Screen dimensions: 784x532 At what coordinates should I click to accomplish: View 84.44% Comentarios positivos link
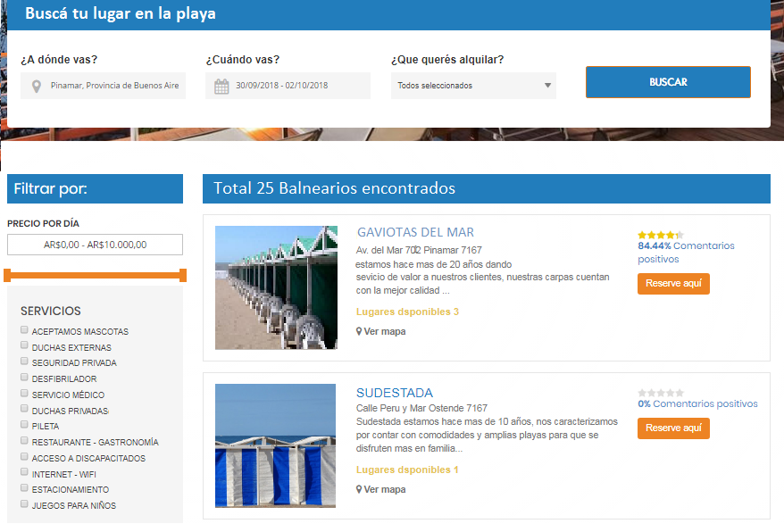point(686,253)
